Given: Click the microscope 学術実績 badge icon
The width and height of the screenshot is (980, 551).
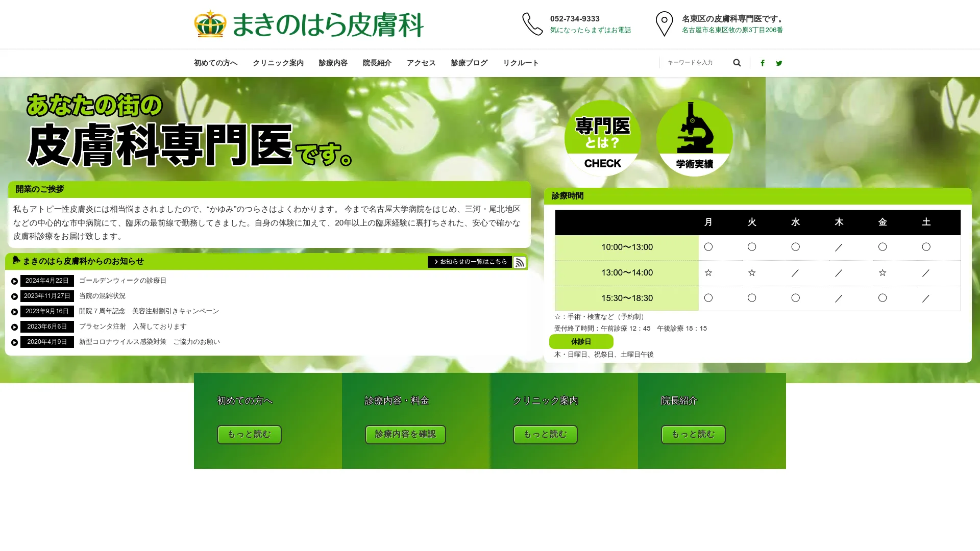Looking at the screenshot, I should point(694,137).
